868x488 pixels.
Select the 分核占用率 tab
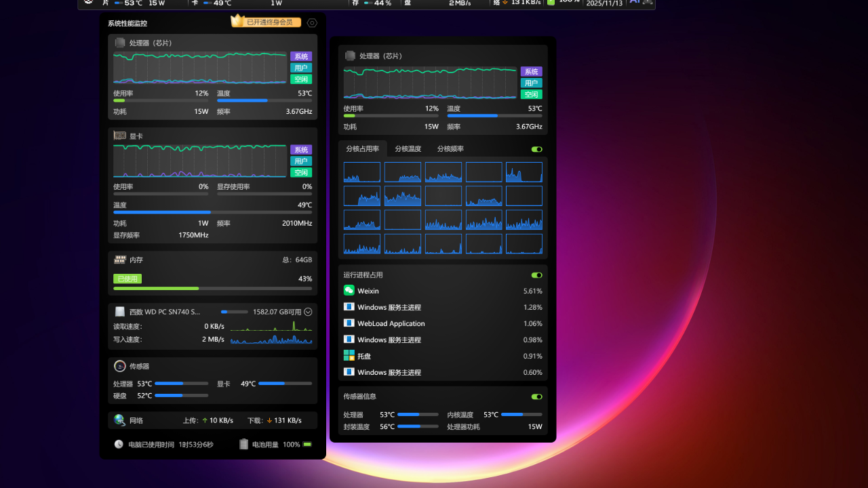click(363, 149)
